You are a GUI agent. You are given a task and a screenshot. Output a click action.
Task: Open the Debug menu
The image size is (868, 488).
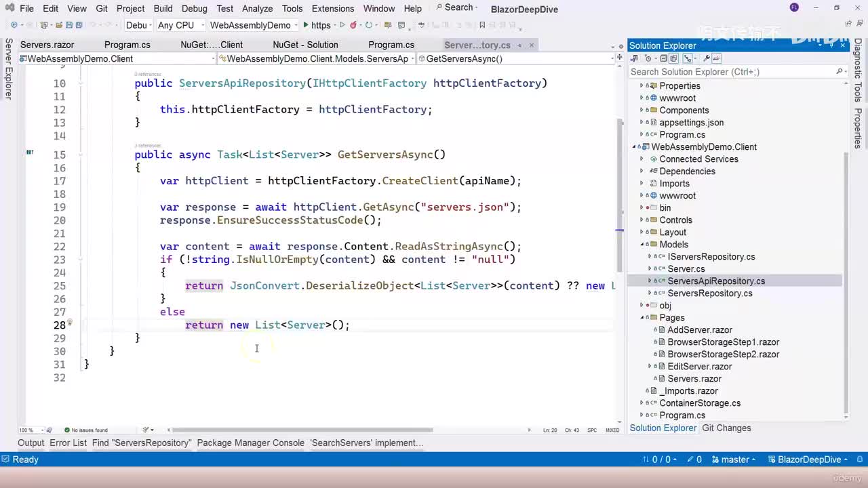[195, 8]
